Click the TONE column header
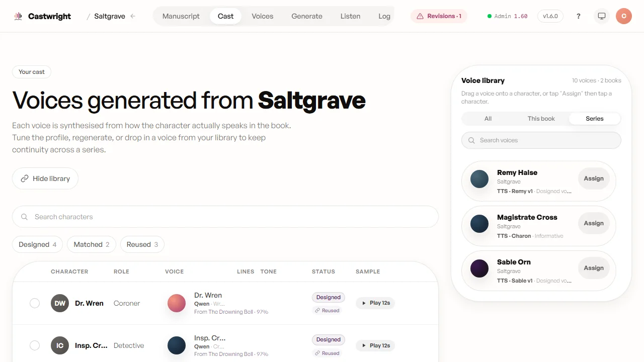This screenshot has width=644, height=362. (x=269, y=271)
